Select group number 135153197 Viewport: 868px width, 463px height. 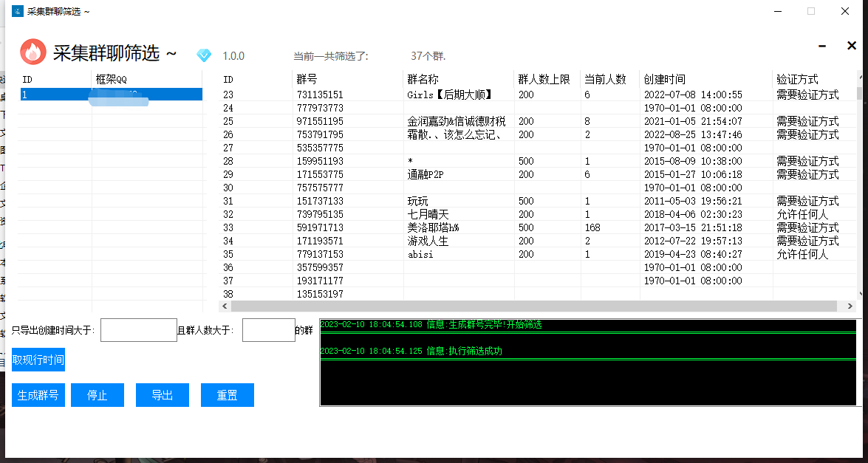pos(320,294)
